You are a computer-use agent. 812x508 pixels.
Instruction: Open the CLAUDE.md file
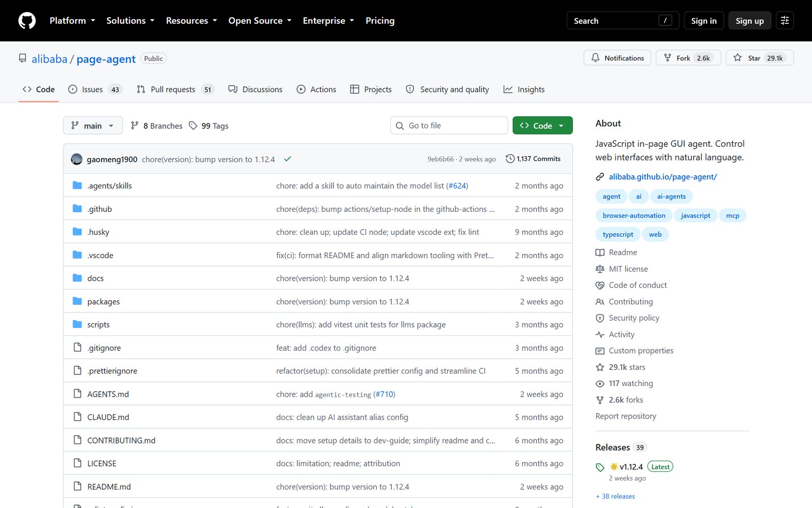[108, 417]
